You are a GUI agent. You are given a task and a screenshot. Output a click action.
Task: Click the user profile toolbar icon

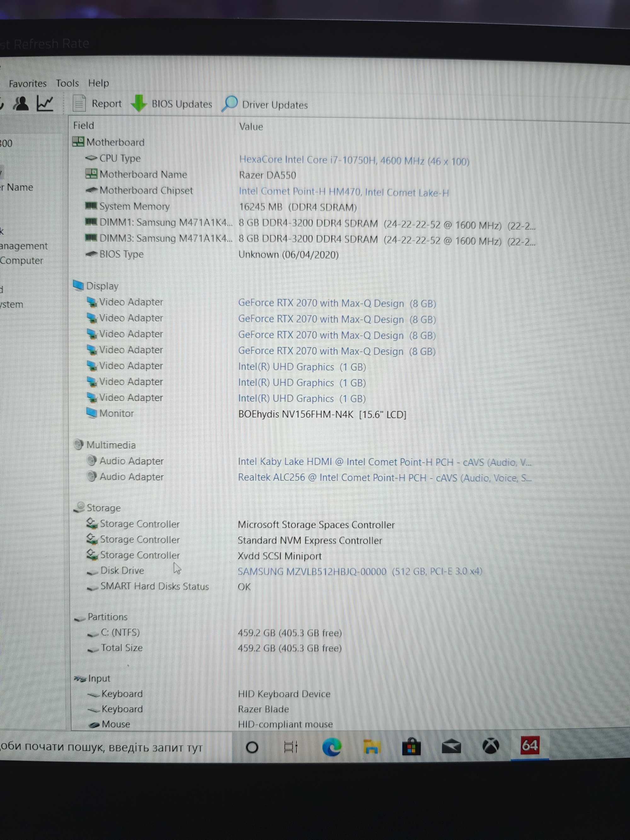click(20, 103)
